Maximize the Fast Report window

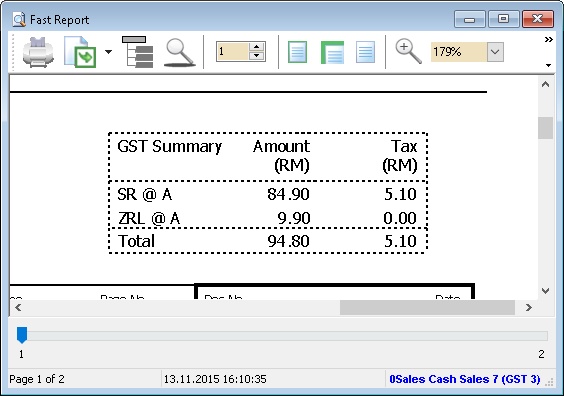click(503, 19)
